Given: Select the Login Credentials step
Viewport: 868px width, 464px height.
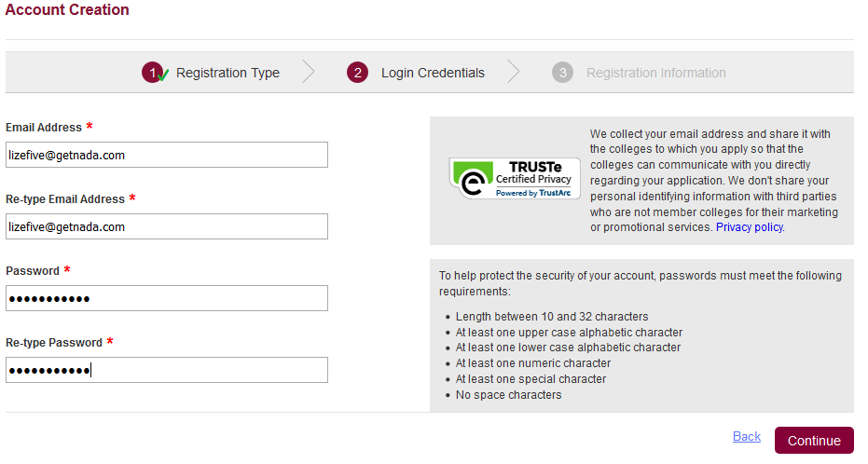Looking at the screenshot, I should [x=433, y=73].
